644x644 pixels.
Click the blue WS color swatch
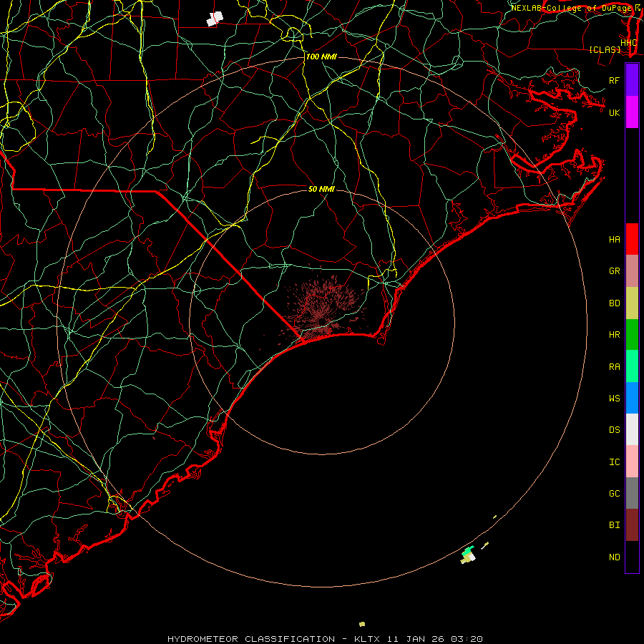(632, 398)
